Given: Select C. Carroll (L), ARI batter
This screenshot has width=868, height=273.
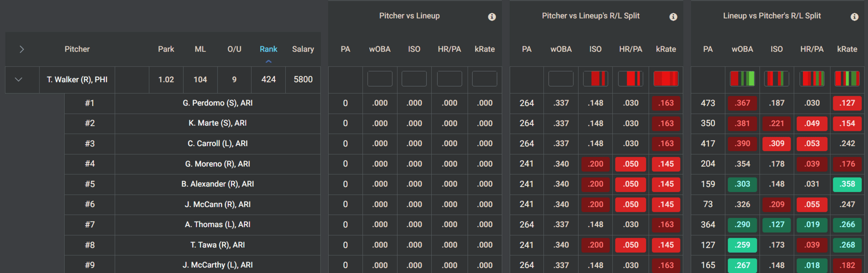Looking at the screenshot, I should (x=217, y=144).
